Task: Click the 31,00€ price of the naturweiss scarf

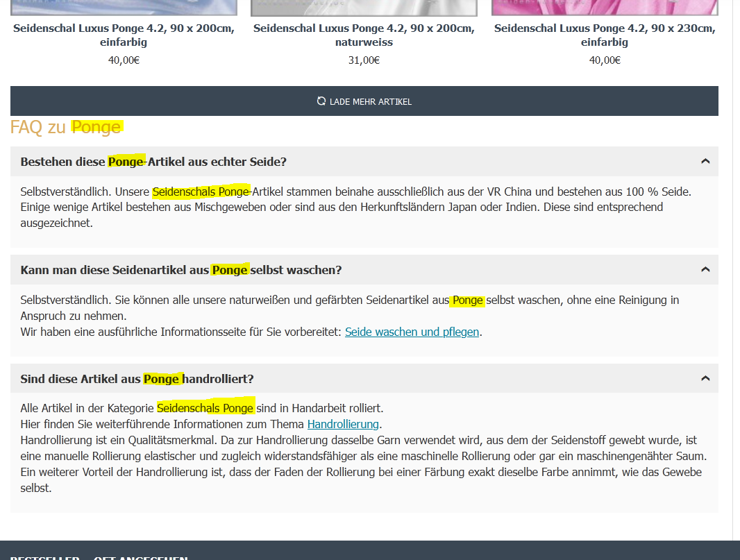Action: tap(364, 60)
